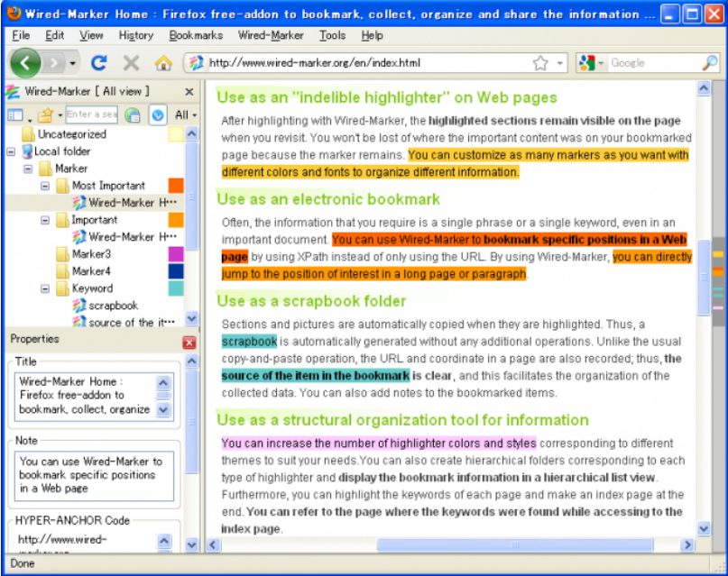This screenshot has width=728, height=576.
Task: Click the Uncategorized pale yellow swatch
Action: [x=176, y=134]
